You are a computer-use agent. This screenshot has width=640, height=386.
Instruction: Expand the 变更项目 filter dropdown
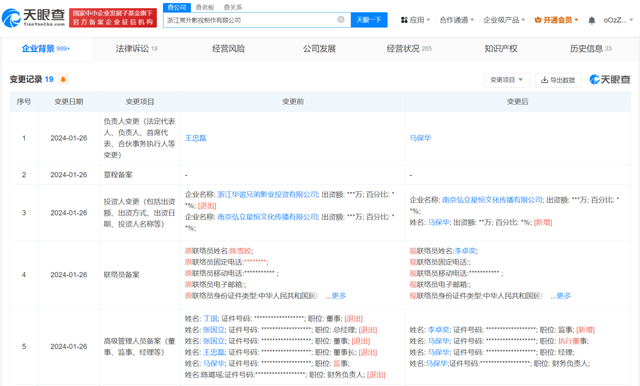pos(507,80)
